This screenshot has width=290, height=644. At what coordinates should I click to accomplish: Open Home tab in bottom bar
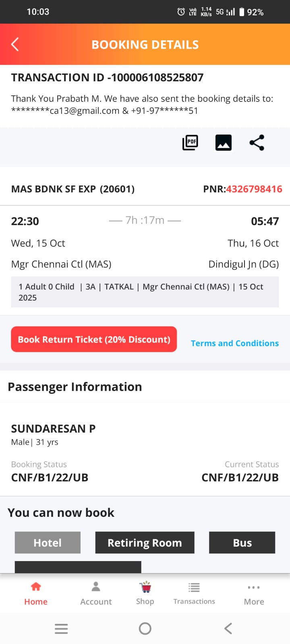pyautogui.click(x=36, y=593)
